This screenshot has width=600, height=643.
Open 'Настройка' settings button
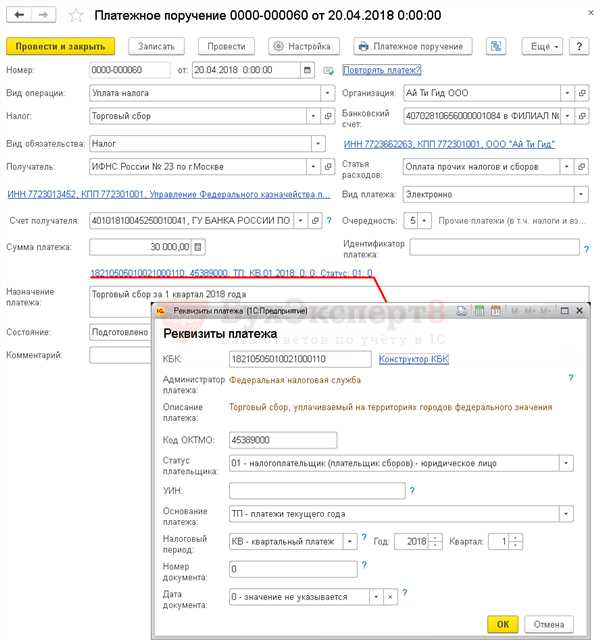(x=304, y=46)
